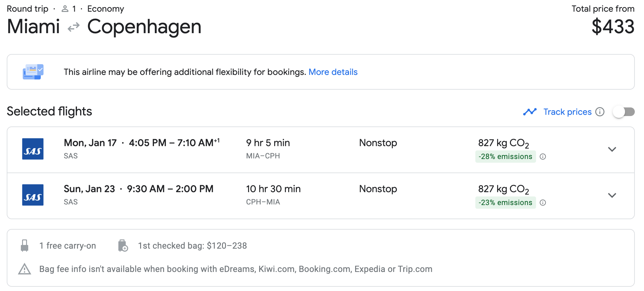Click the info icon beside -28% emissions

tap(543, 157)
